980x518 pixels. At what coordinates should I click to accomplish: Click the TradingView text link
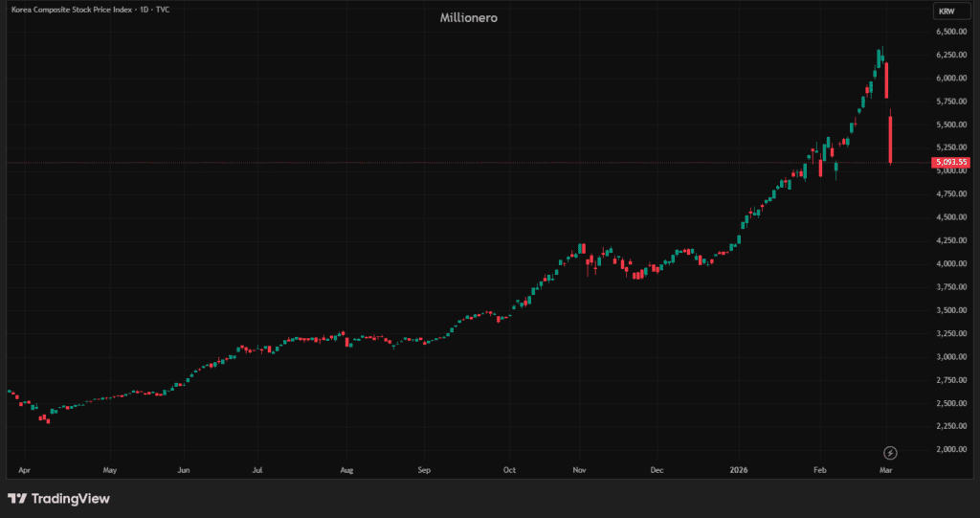tap(70, 499)
